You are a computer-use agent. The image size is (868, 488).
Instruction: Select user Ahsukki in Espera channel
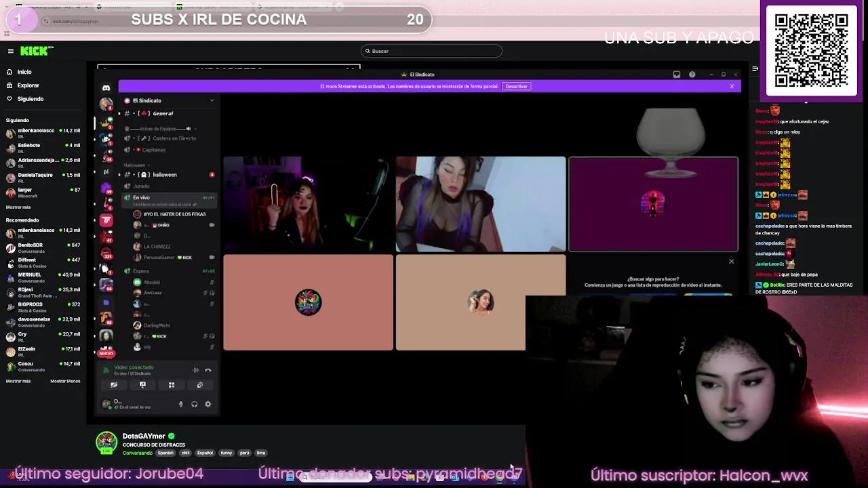174,282
